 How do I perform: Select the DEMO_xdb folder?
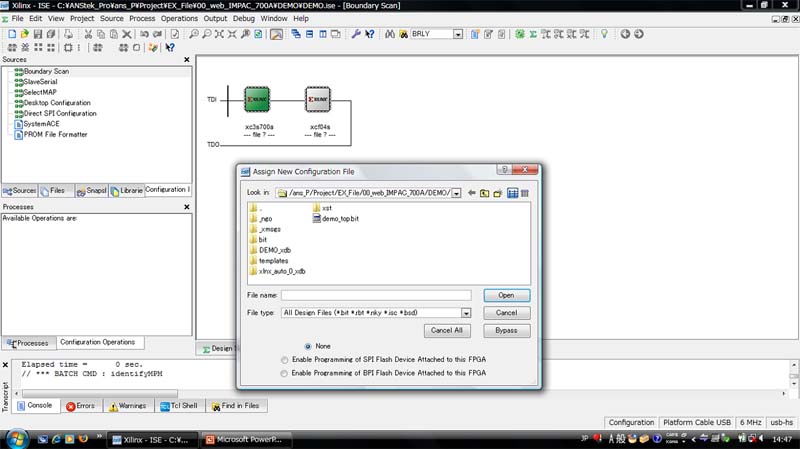pos(270,250)
